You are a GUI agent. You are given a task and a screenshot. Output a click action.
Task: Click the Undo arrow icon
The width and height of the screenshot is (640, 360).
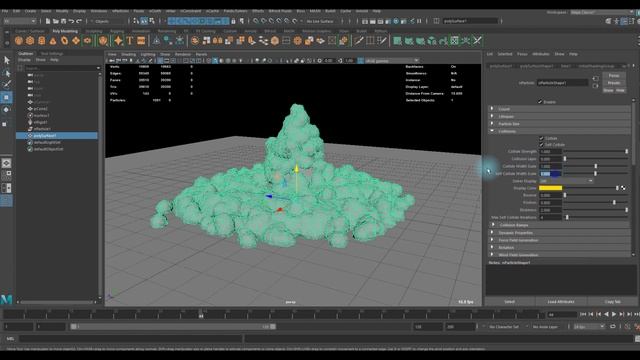[71, 21]
